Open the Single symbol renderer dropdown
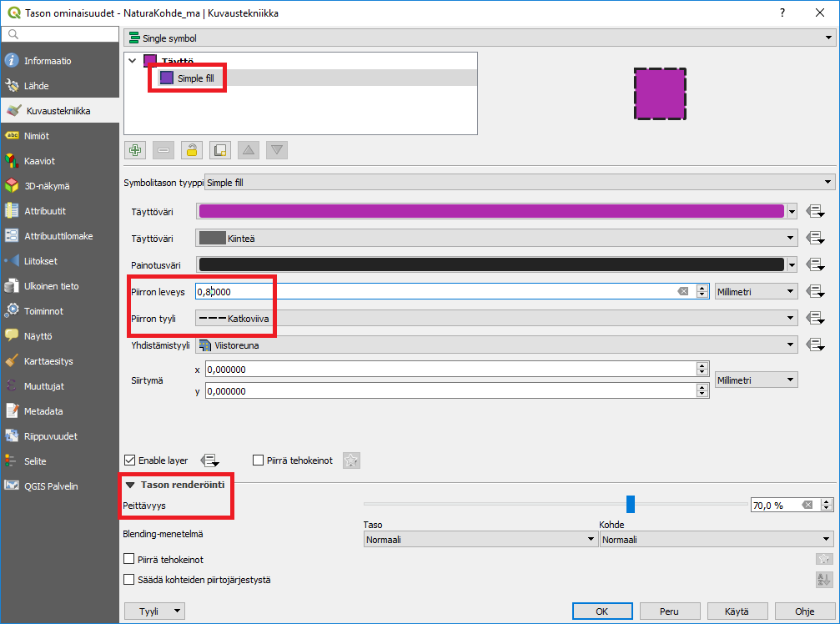The image size is (840, 624). click(479, 38)
